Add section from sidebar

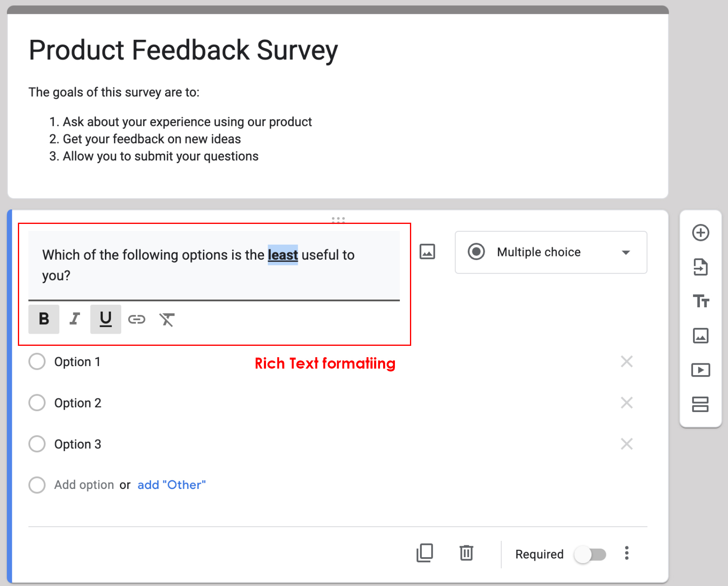click(x=700, y=404)
